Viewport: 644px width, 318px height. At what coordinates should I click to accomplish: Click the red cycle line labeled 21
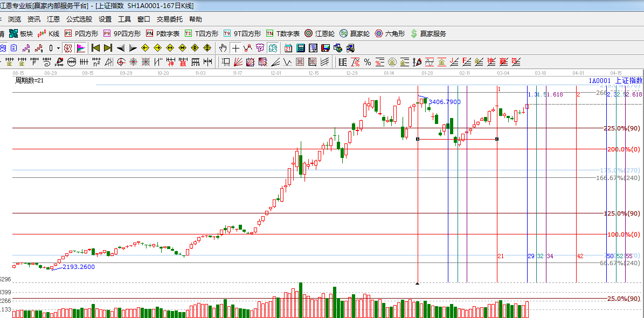point(497,216)
